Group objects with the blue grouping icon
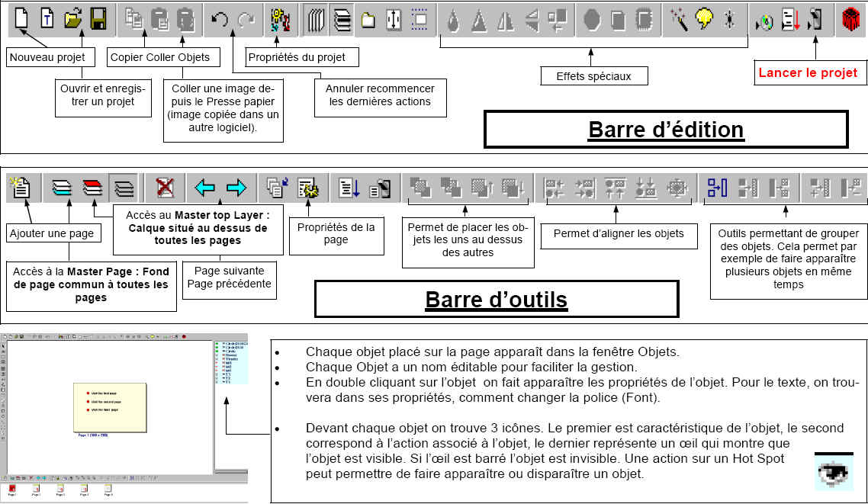The image size is (868, 504). (x=718, y=188)
